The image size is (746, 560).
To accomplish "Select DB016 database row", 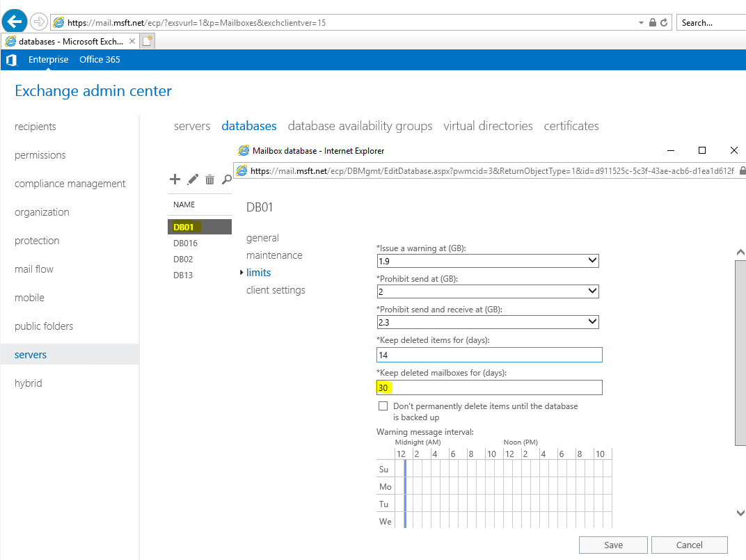I will [x=199, y=243].
